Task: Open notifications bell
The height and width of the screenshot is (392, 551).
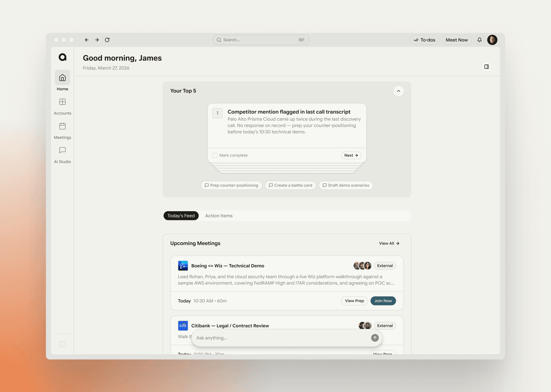Action: click(480, 40)
